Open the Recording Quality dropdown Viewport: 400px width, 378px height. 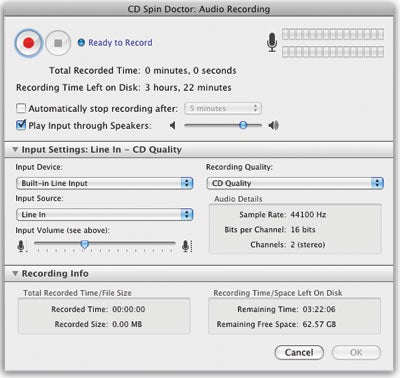(x=295, y=183)
